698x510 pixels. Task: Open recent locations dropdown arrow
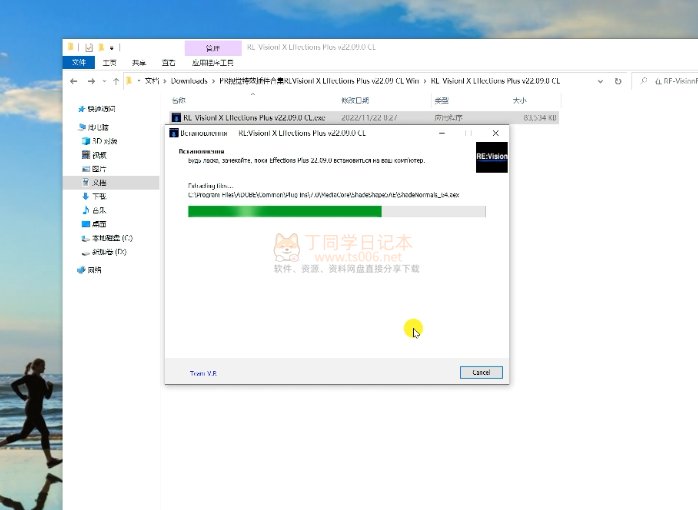coord(104,81)
